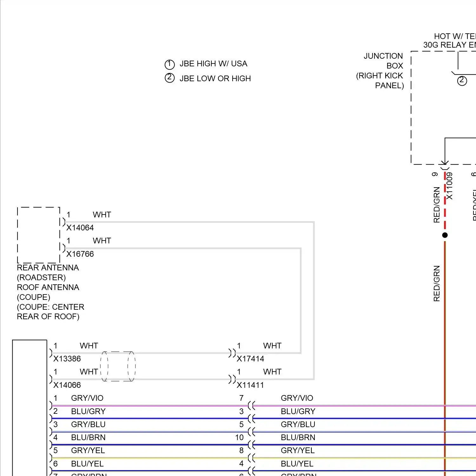Click the right BLU/GRY label after pin 3
Image resolution: width=476 pixels, height=476 pixels.
tap(298, 412)
